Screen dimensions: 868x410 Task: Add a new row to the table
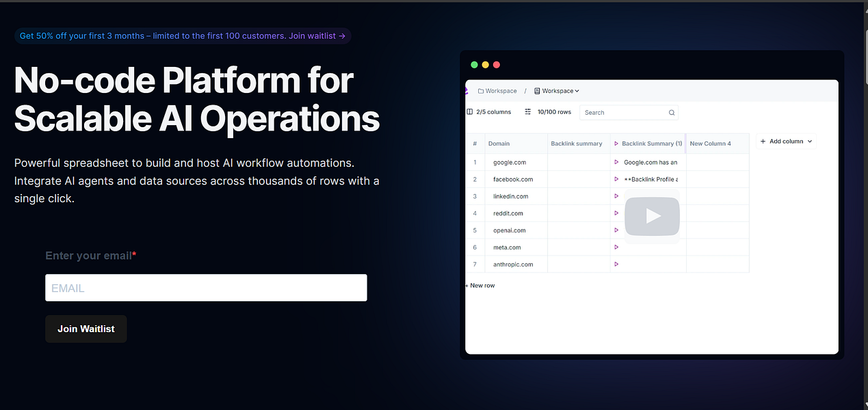(480, 286)
